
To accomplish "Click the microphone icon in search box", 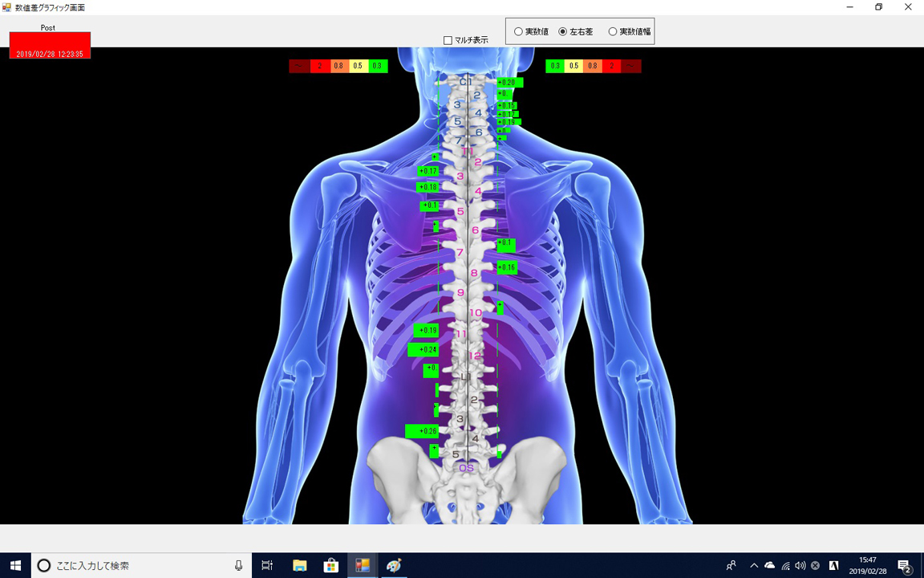I will click(239, 566).
